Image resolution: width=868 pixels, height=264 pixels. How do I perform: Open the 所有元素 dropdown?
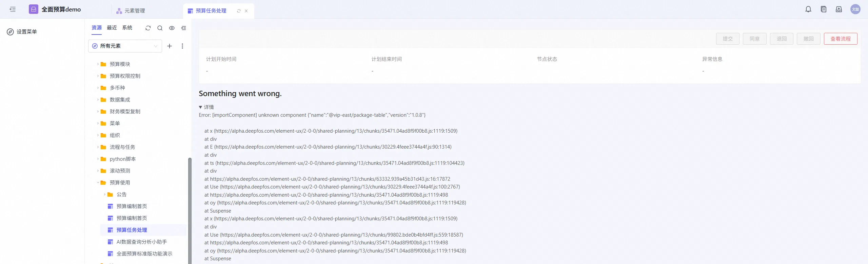[125, 46]
